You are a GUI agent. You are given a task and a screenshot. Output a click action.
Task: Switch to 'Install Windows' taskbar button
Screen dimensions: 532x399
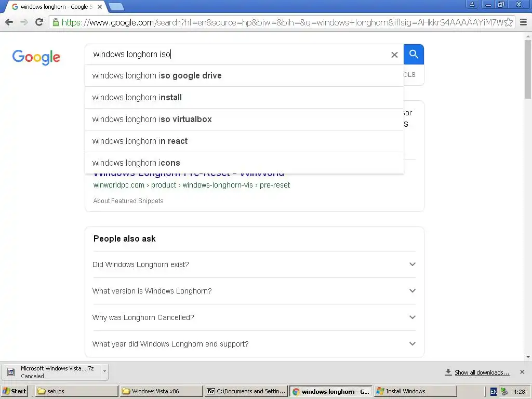tap(415, 391)
